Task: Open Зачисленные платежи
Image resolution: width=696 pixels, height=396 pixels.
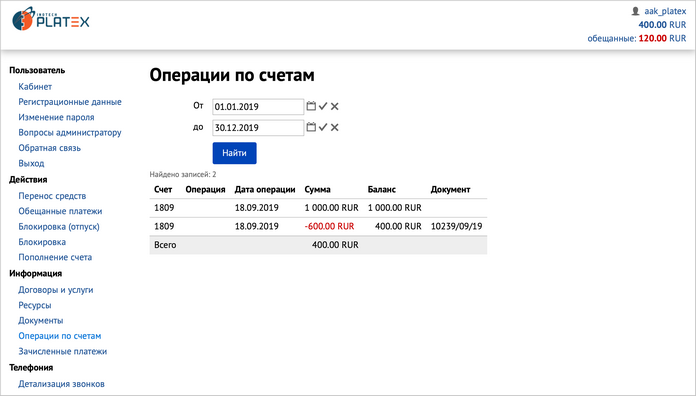Action: [x=63, y=351]
